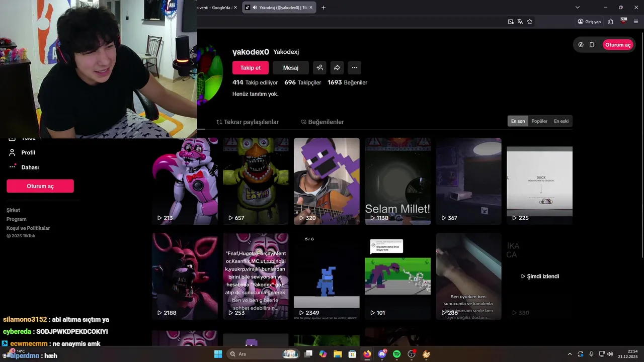
Task: Launch Copilot from the taskbar
Action: click(x=323, y=354)
